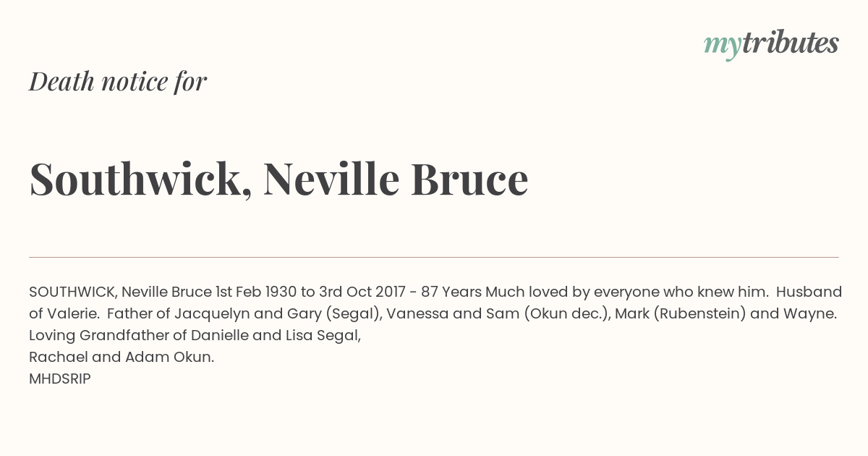The height and width of the screenshot is (456, 868).
Task: Click the mytributes logo
Action: pyautogui.click(x=771, y=45)
